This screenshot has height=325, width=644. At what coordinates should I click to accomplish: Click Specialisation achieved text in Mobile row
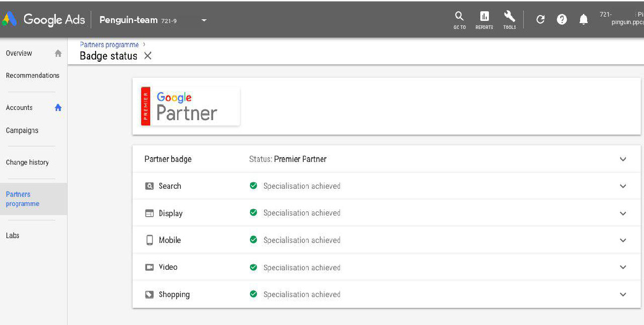click(x=302, y=240)
